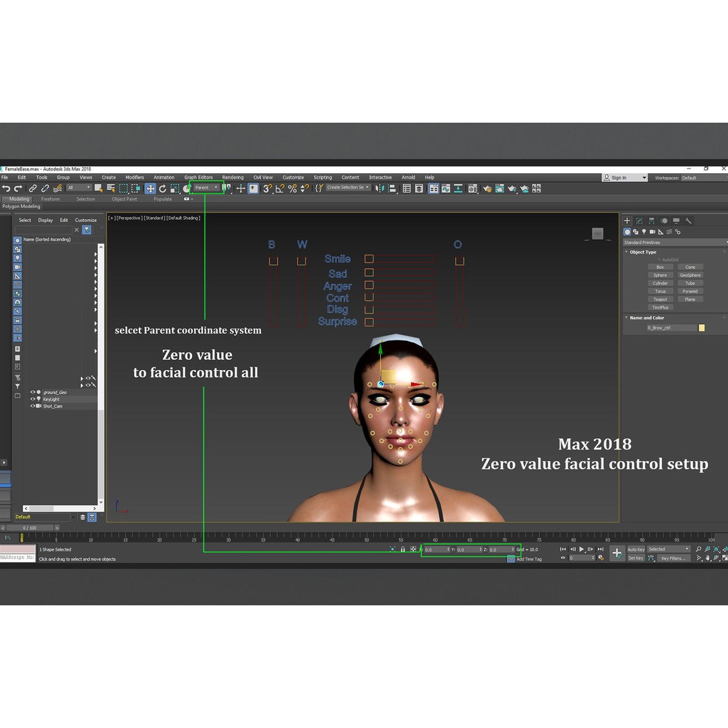Click the Set Key button
Image resolution: width=728 pixels, height=728 pixels.
[x=636, y=558]
